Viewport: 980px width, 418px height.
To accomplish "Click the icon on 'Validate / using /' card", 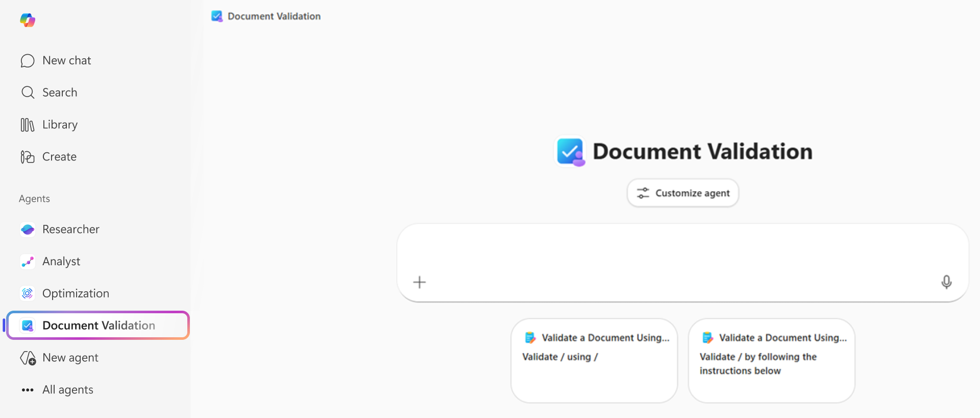I will tap(530, 338).
